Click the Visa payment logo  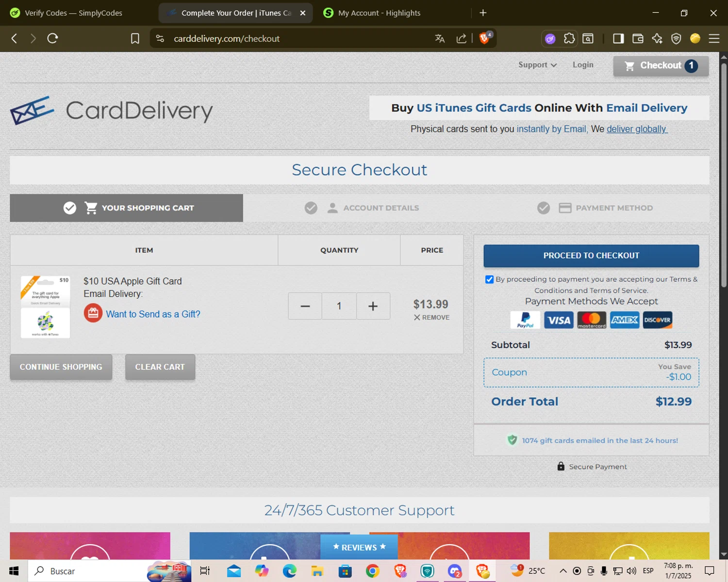pos(559,320)
